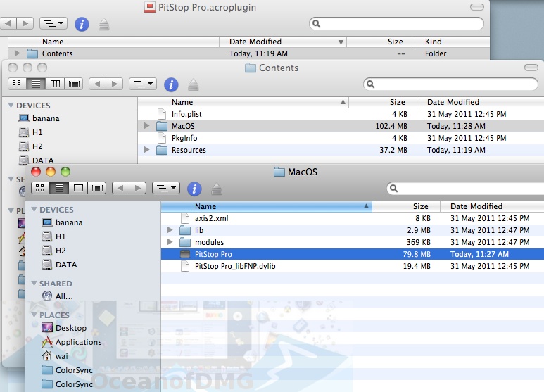Open Action menu in PitStop Pro.acroplugin window
The height and width of the screenshot is (392, 544).
pyautogui.click(x=53, y=24)
